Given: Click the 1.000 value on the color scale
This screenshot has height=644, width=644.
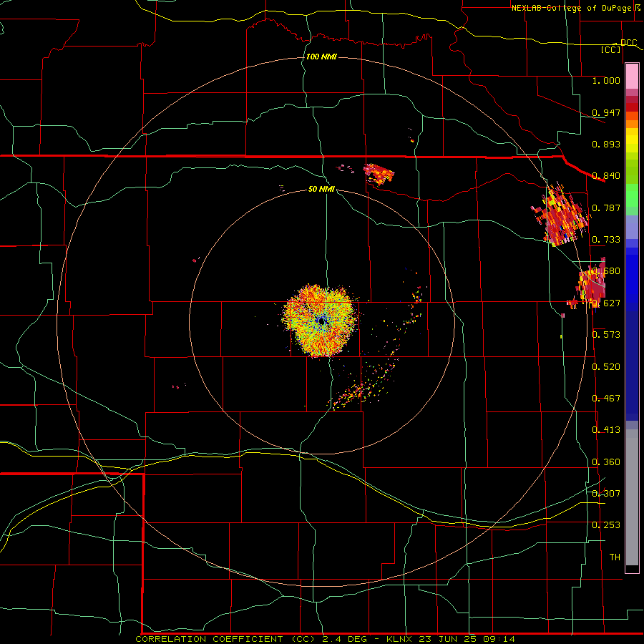Looking at the screenshot, I should click(606, 80).
